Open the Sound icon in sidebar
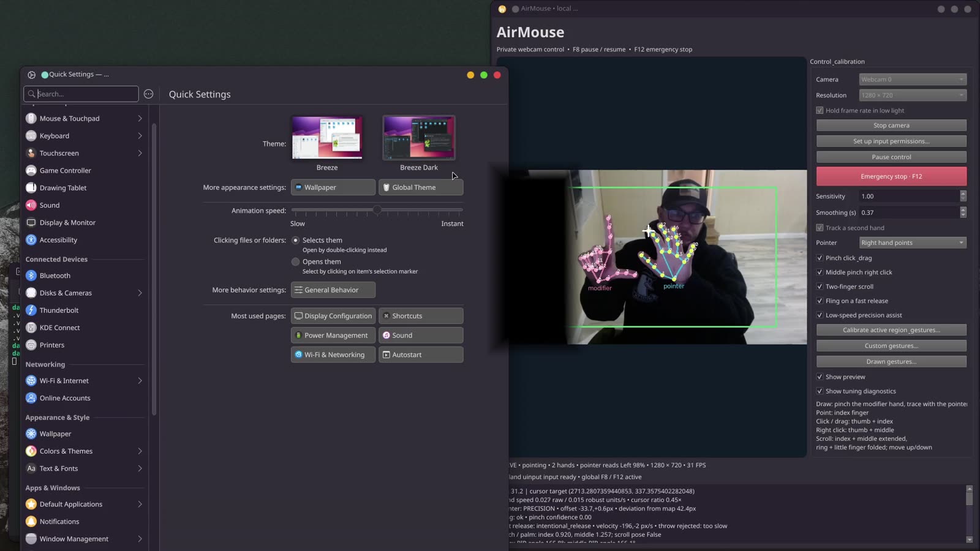 (31, 205)
